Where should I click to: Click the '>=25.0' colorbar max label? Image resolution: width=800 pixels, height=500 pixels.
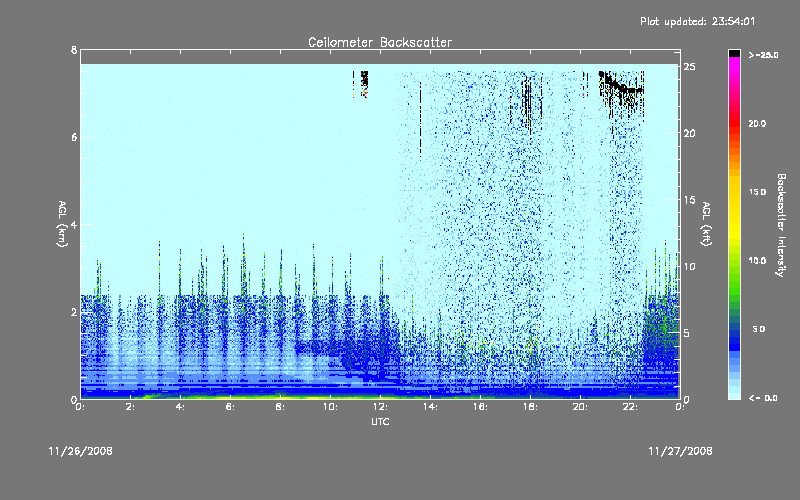pos(764,55)
